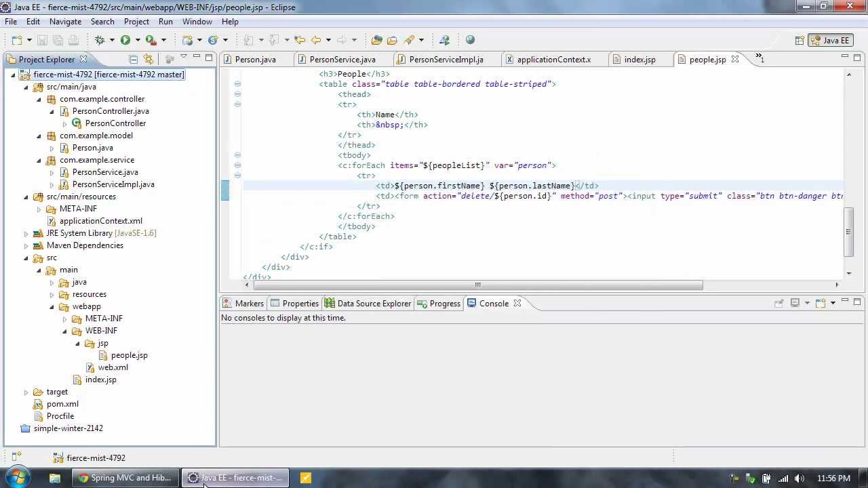
Task: Minimize the Project Explorer view
Action: tap(196, 58)
